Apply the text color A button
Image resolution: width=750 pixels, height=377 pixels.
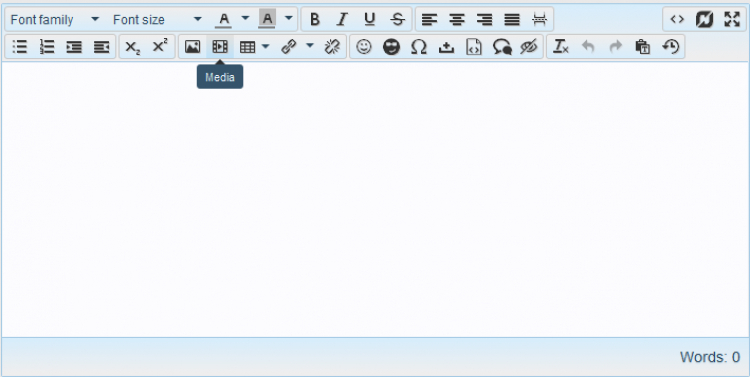pyautogui.click(x=223, y=20)
